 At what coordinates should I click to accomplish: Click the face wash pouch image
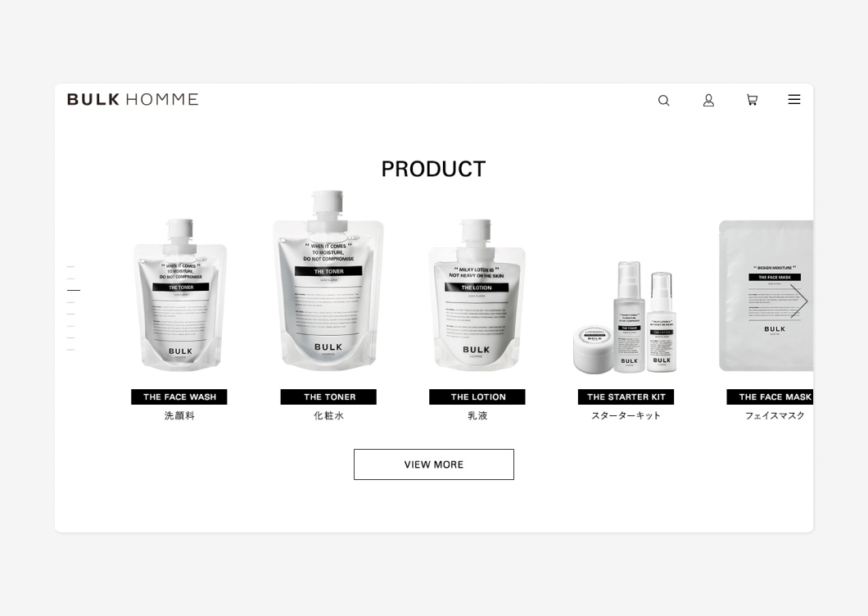point(180,294)
